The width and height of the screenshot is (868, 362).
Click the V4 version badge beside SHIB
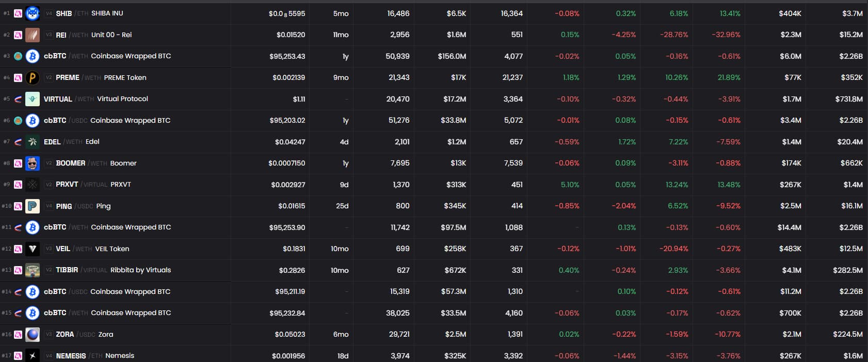tap(49, 13)
